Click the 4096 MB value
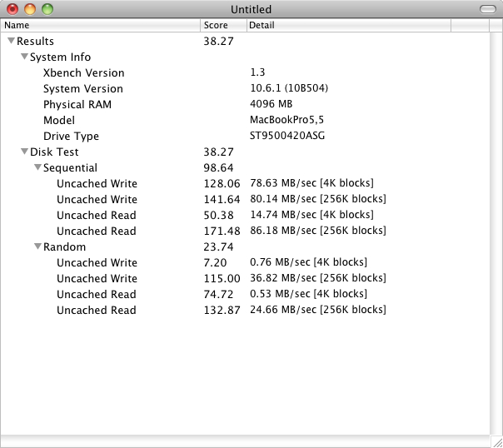 (271, 103)
